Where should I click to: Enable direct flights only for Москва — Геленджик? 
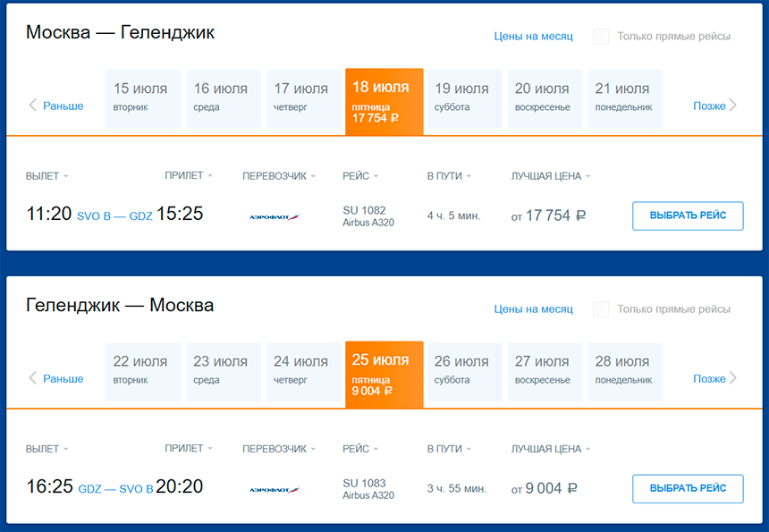[x=602, y=37]
